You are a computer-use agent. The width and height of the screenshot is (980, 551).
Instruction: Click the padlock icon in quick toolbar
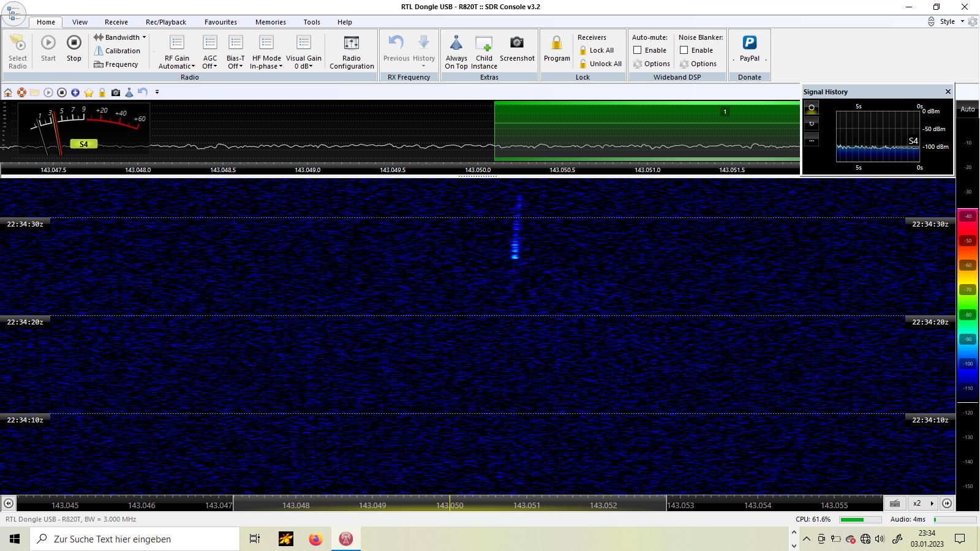[102, 92]
